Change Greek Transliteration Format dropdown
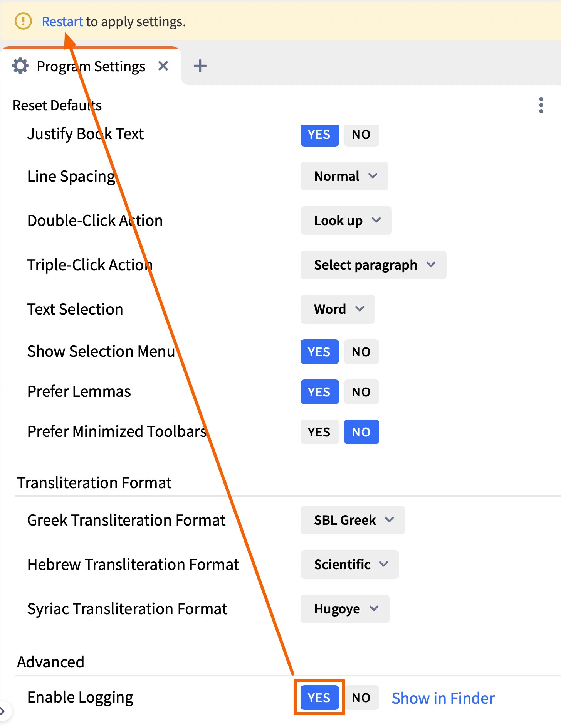The width and height of the screenshot is (561, 728). (x=352, y=520)
